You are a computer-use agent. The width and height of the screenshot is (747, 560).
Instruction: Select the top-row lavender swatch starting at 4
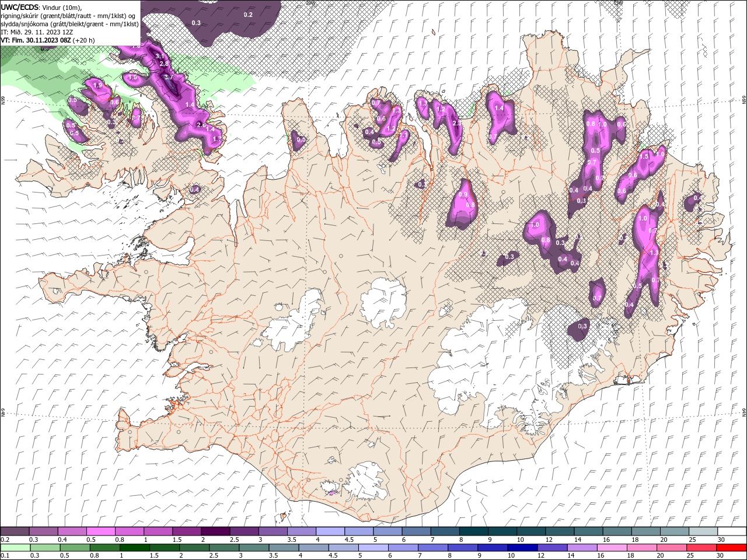pos(330,531)
